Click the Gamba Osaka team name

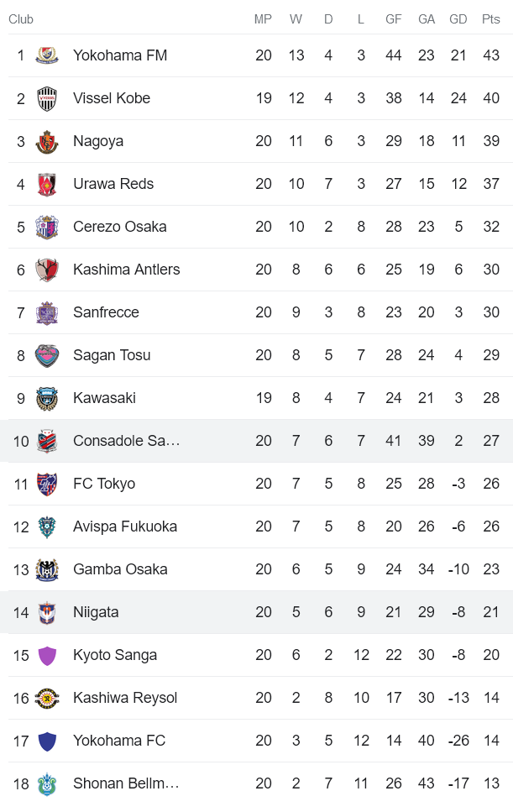pyautogui.click(x=123, y=569)
